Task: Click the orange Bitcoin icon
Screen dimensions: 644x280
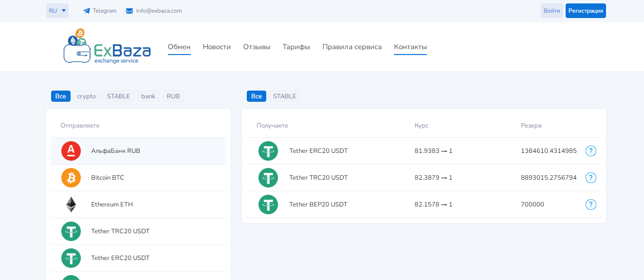Action: 71,178
